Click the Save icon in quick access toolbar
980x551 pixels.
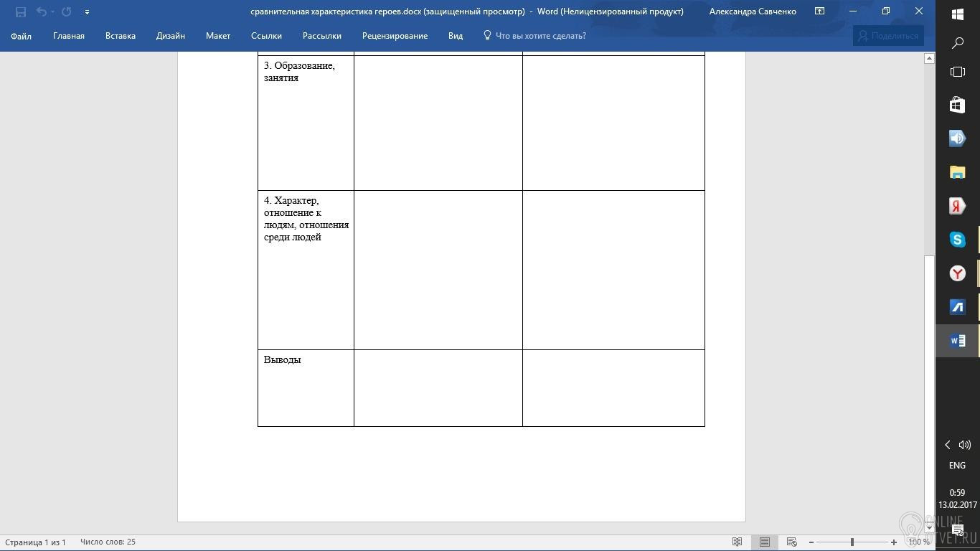21,11
